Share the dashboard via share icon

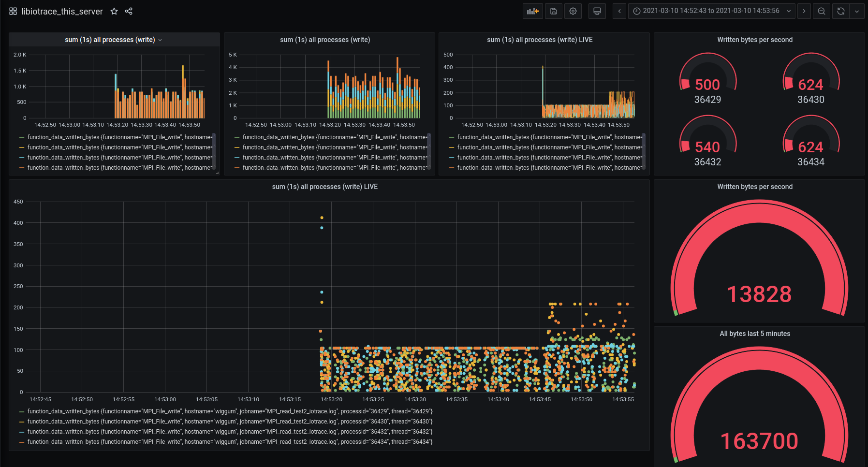[x=129, y=11]
